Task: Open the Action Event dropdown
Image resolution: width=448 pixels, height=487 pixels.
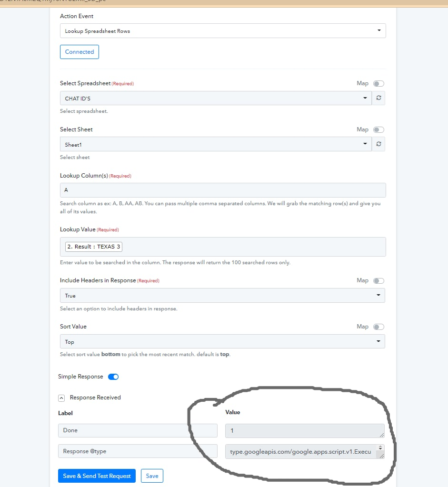Action: 223,31
